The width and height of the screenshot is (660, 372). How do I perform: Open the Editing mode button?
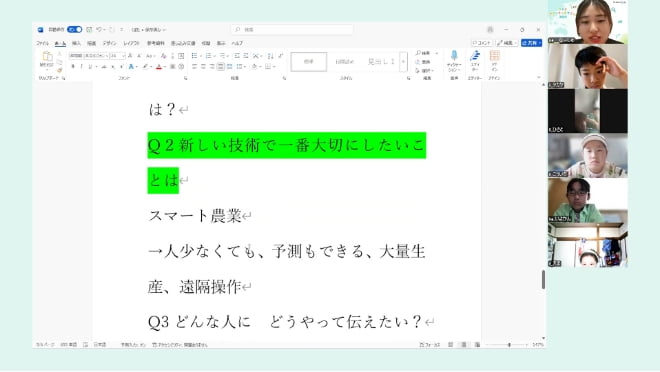[507, 43]
